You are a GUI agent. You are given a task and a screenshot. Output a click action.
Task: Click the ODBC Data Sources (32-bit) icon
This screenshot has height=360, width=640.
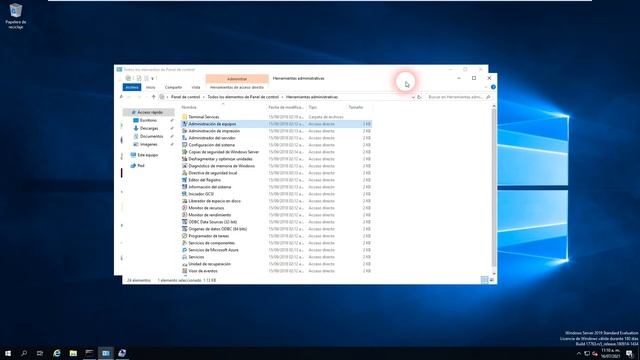(184, 222)
